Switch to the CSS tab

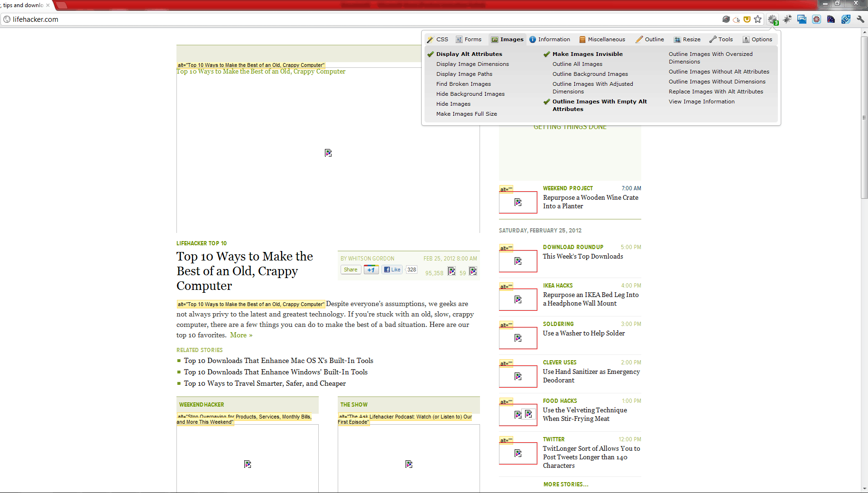[437, 39]
